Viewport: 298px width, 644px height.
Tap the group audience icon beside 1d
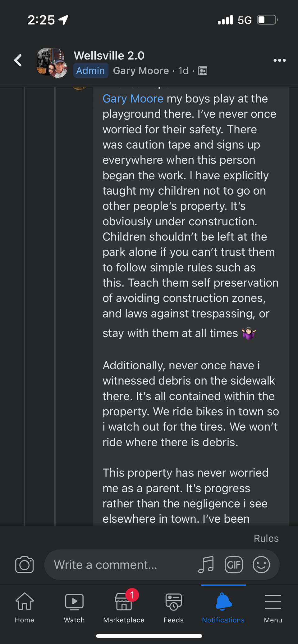[203, 71]
